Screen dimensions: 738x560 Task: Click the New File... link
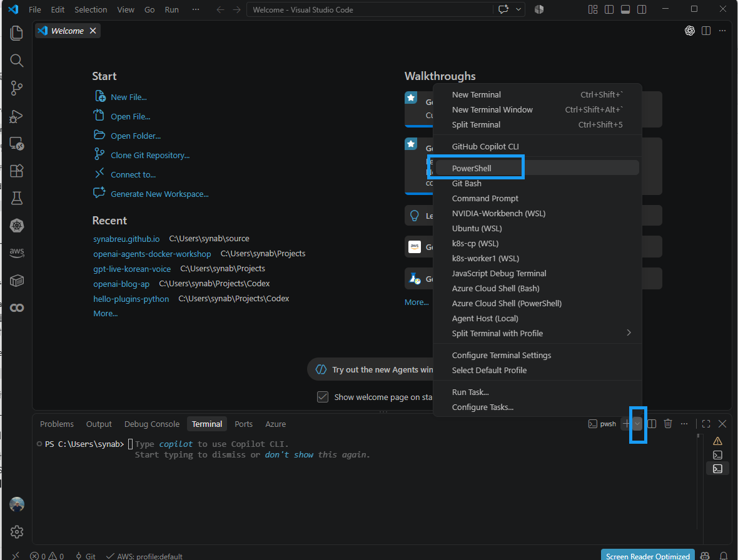[x=128, y=97]
